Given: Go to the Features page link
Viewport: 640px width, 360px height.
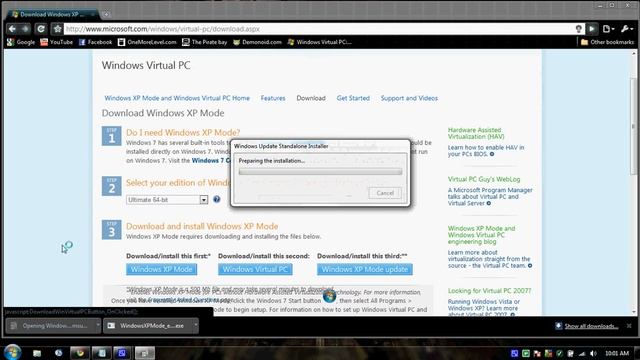Looking at the screenshot, I should [273, 98].
